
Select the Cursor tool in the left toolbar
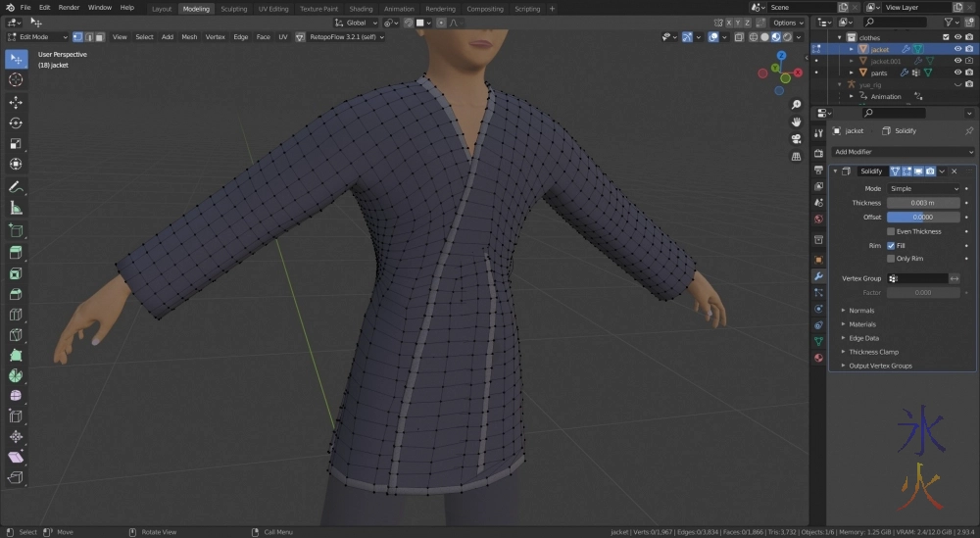pyautogui.click(x=16, y=79)
